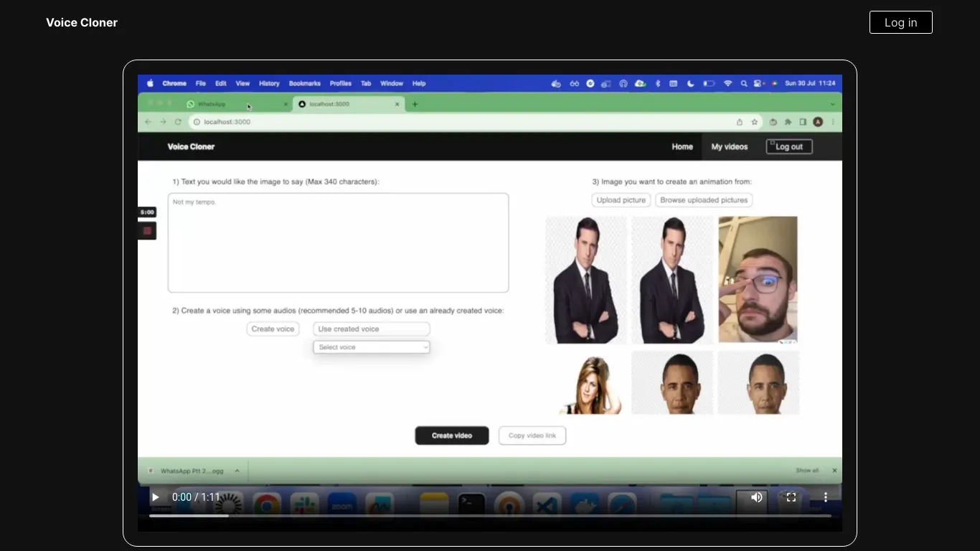
Task: Click the Use created voice button
Action: click(372, 329)
